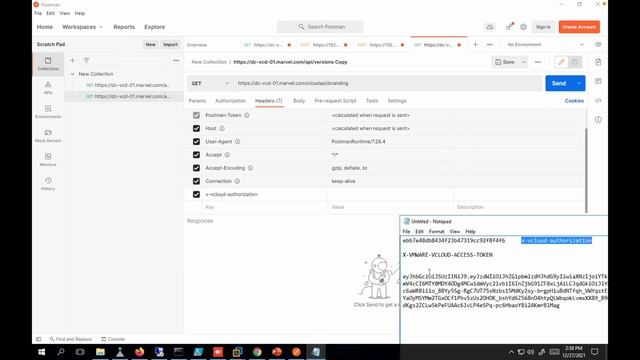This screenshot has width=640, height=360.
Task: Click the Windows Start button
Action: (x=42, y=352)
